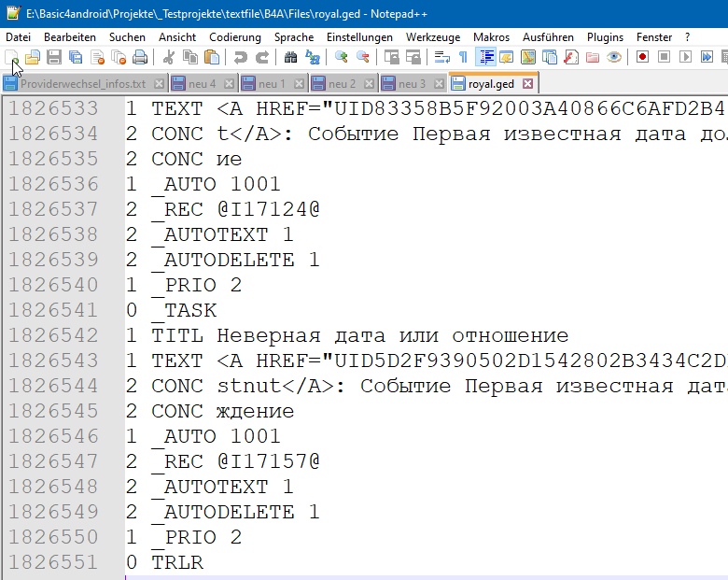The height and width of the screenshot is (580, 728).
Task: Click the text 'TITL Неверная дата или отношение'
Action: (x=360, y=335)
